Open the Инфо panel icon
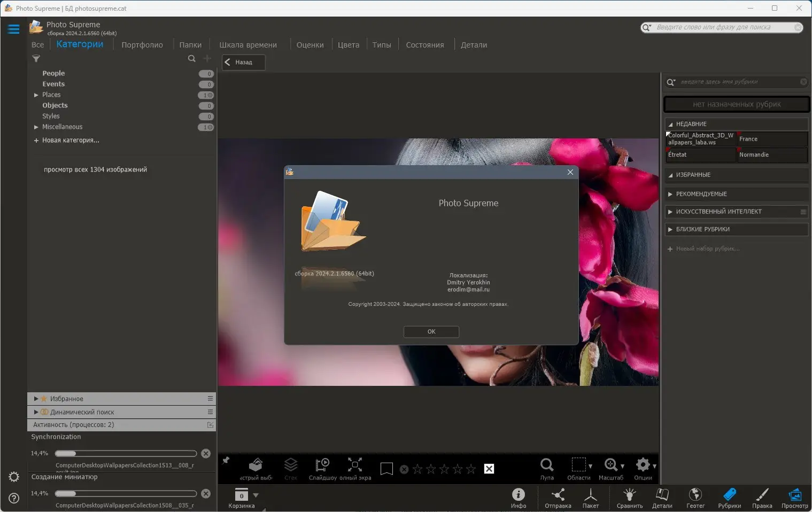Screen dimensions: 812x512 pyautogui.click(x=519, y=498)
